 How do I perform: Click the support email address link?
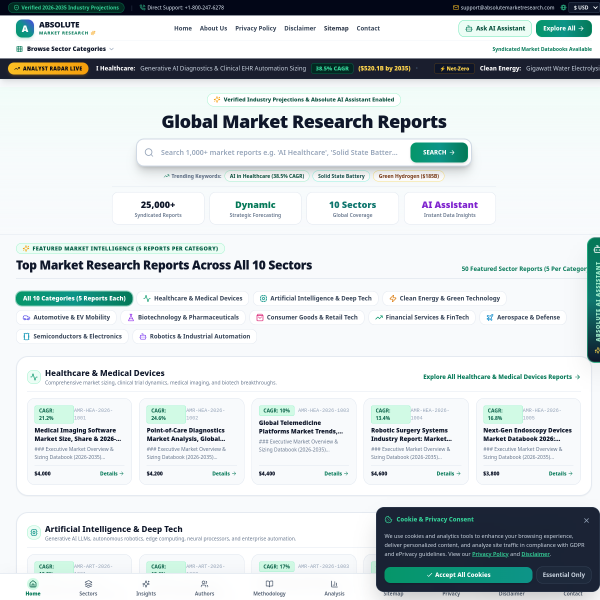coord(507,8)
